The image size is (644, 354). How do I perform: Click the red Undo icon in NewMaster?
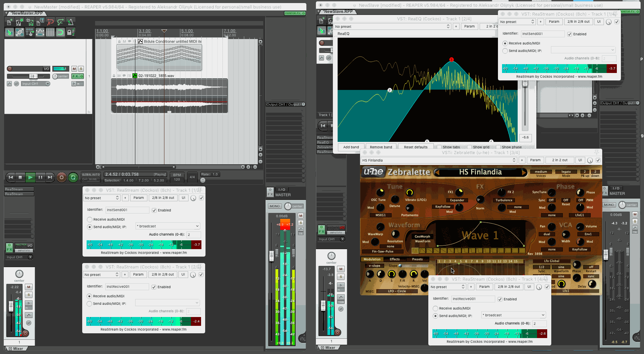(x=50, y=22)
